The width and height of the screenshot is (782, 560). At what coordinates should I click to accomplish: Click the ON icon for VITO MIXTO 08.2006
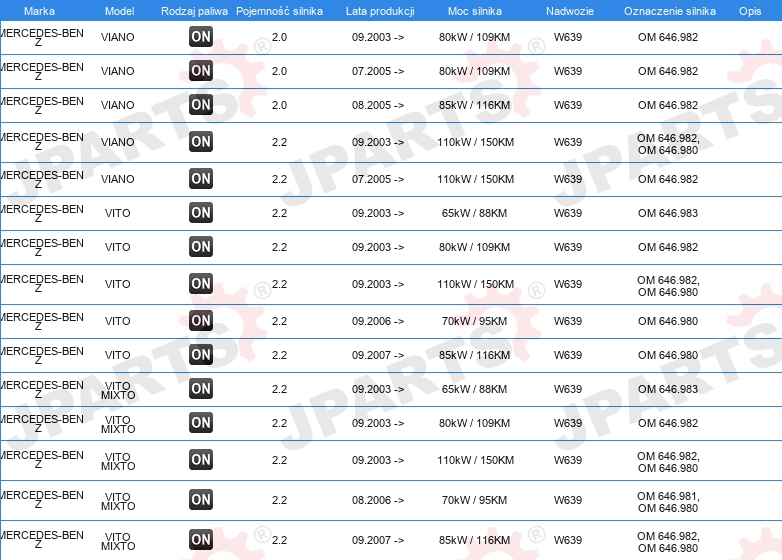coord(201,500)
